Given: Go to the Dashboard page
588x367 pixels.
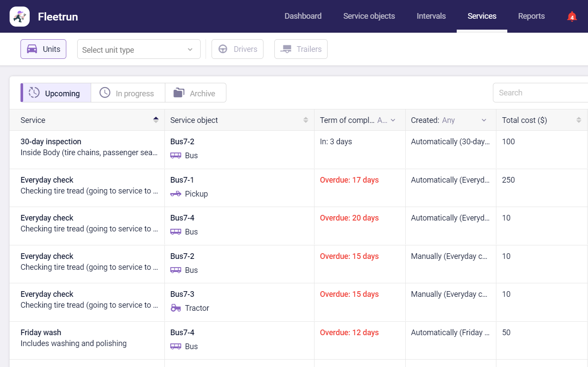Looking at the screenshot, I should (x=303, y=16).
